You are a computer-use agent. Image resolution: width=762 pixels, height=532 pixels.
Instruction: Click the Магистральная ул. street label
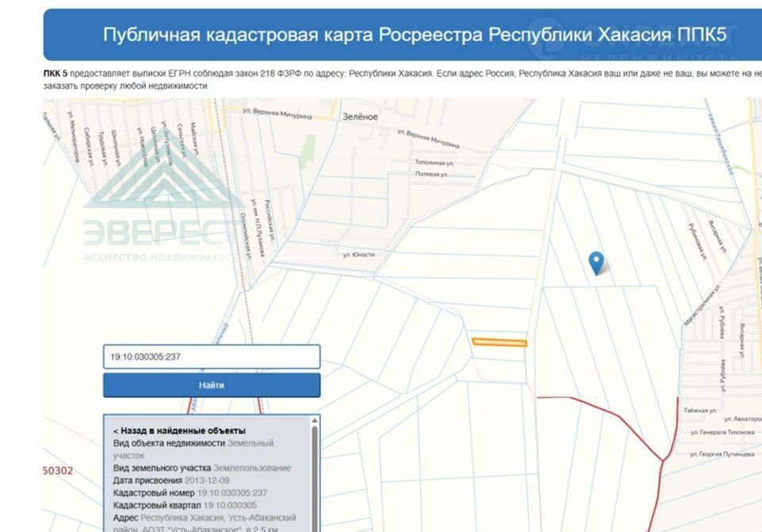pos(702,305)
